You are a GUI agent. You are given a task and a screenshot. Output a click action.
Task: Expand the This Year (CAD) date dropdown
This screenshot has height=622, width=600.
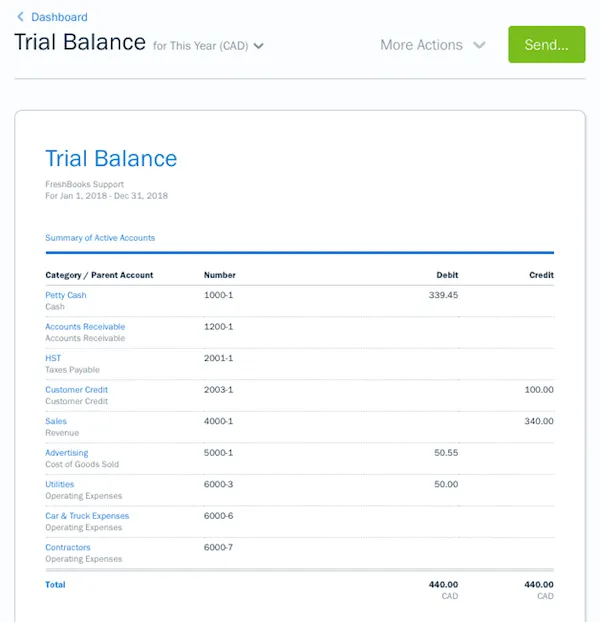(x=208, y=46)
